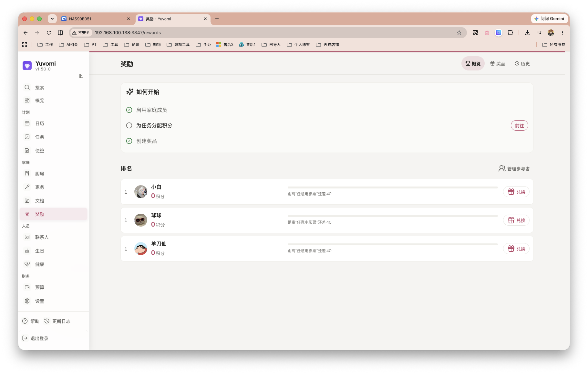Open the AI相关 bookmarks folder

[68, 45]
